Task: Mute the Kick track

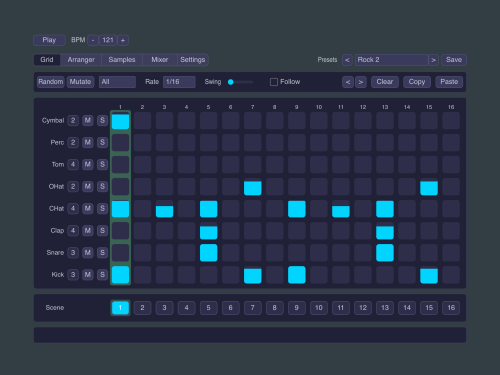Action: 88,274
